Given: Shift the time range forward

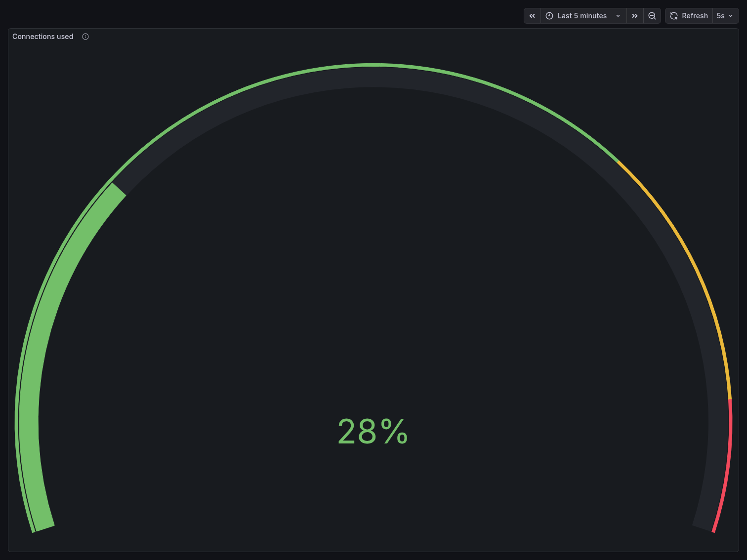Looking at the screenshot, I should 635,16.
